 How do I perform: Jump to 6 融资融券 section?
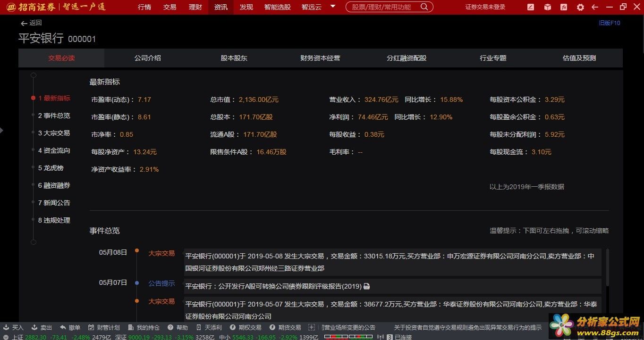click(54, 185)
